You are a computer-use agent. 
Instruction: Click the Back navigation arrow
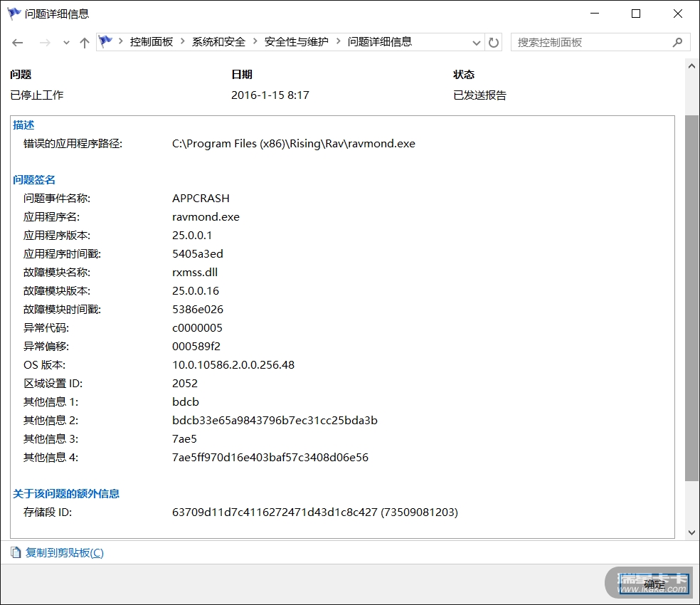pos(18,43)
